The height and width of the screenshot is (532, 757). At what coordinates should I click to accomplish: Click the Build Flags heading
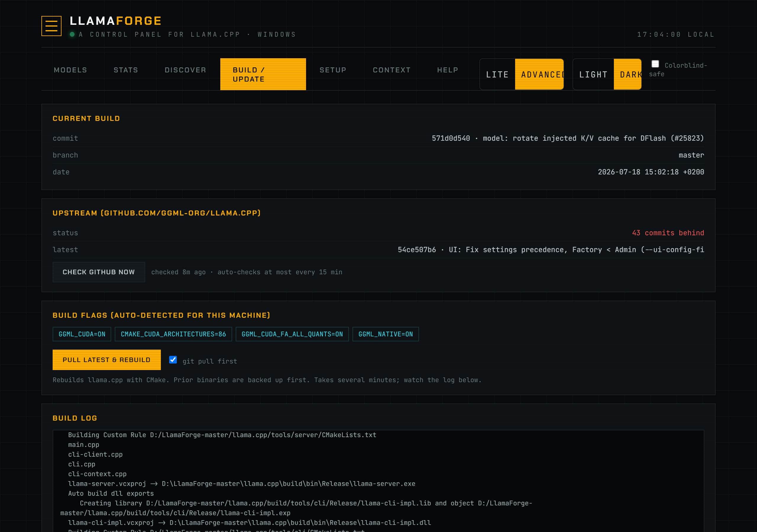tap(161, 315)
